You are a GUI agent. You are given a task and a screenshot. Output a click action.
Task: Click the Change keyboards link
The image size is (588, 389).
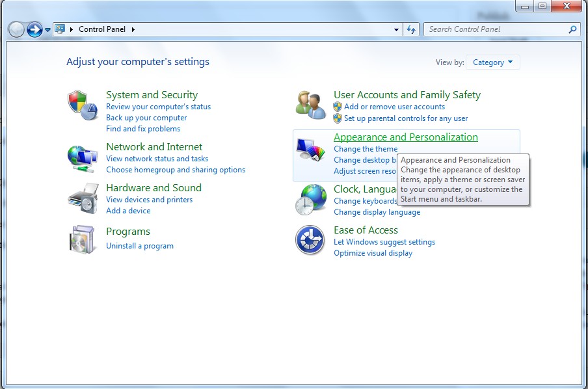(366, 201)
